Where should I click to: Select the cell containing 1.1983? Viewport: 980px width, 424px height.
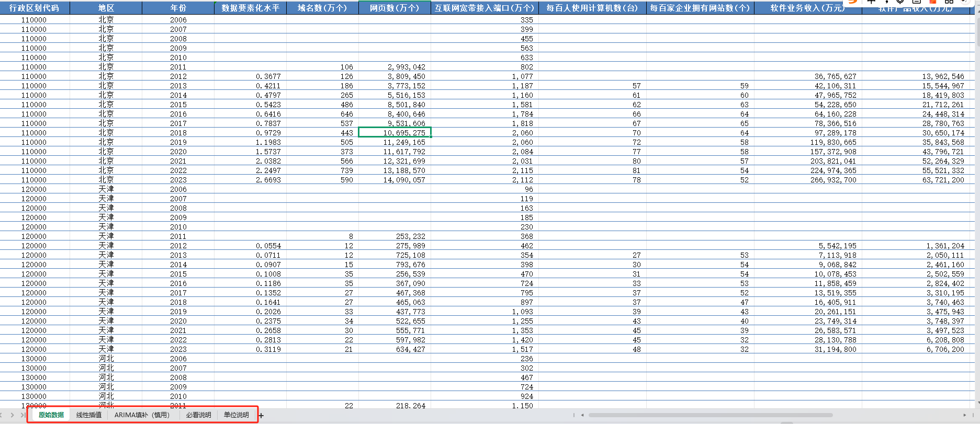(x=251, y=142)
